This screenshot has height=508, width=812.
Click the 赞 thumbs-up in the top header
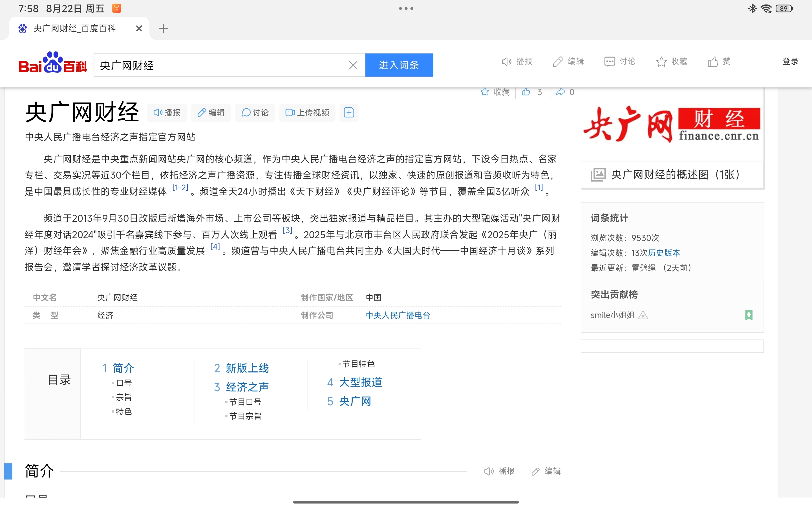[719, 62]
